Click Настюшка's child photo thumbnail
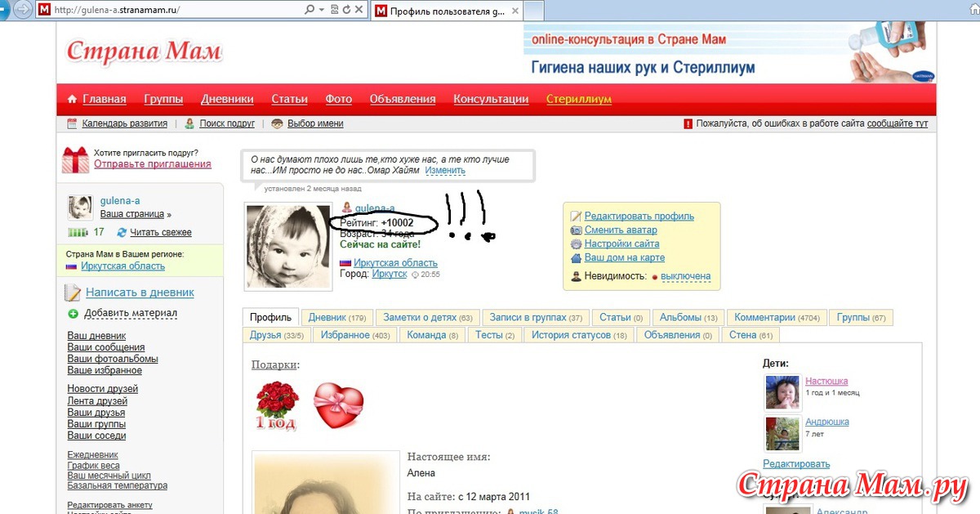 782,392
